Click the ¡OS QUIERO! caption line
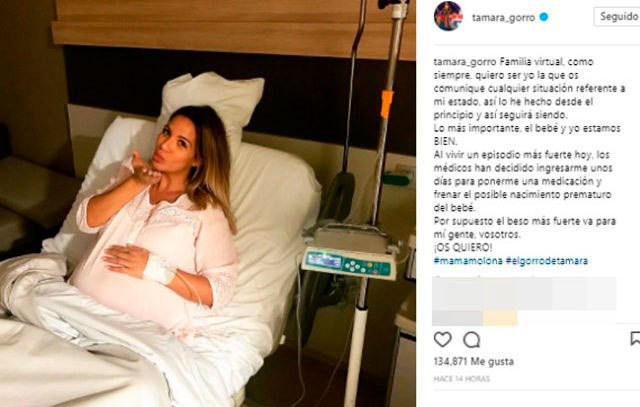This screenshot has width=640, height=407. [x=463, y=247]
